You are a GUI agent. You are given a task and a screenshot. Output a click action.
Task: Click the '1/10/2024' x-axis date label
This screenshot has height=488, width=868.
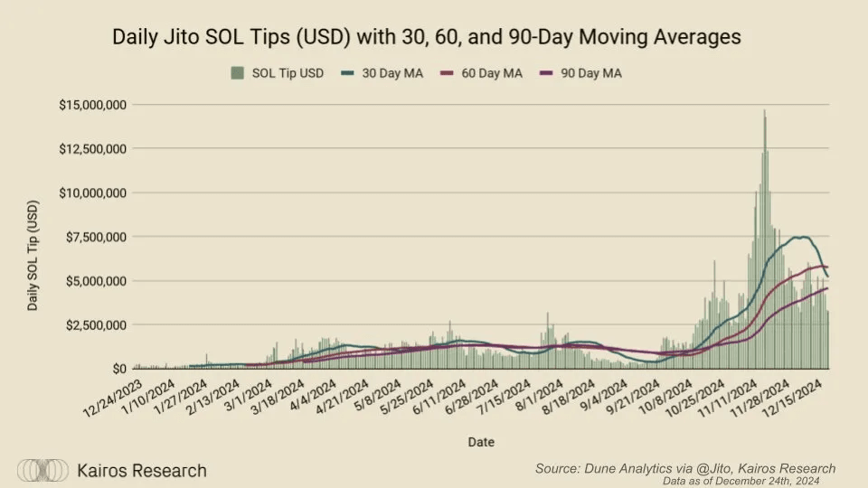tap(147, 397)
